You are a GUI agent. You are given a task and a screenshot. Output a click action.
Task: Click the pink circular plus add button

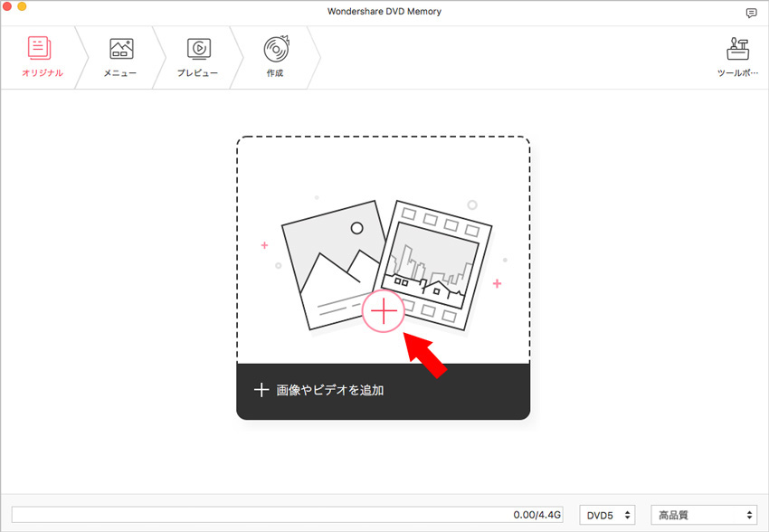click(x=384, y=311)
